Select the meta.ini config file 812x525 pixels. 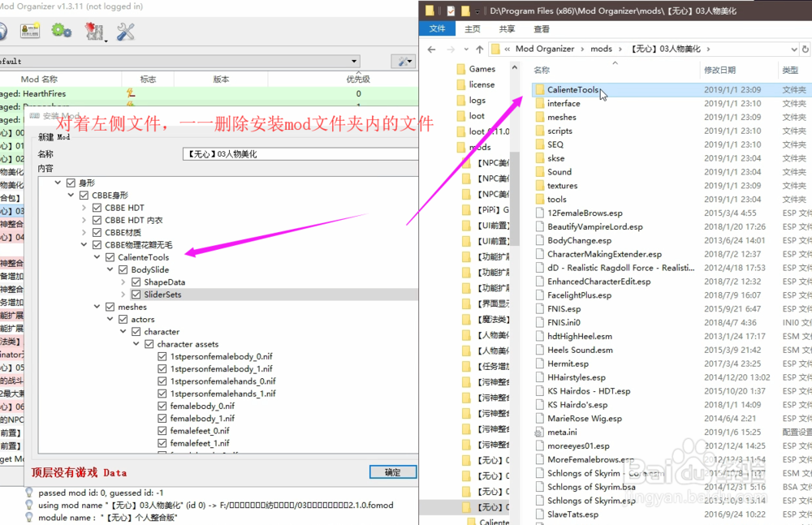tap(562, 432)
